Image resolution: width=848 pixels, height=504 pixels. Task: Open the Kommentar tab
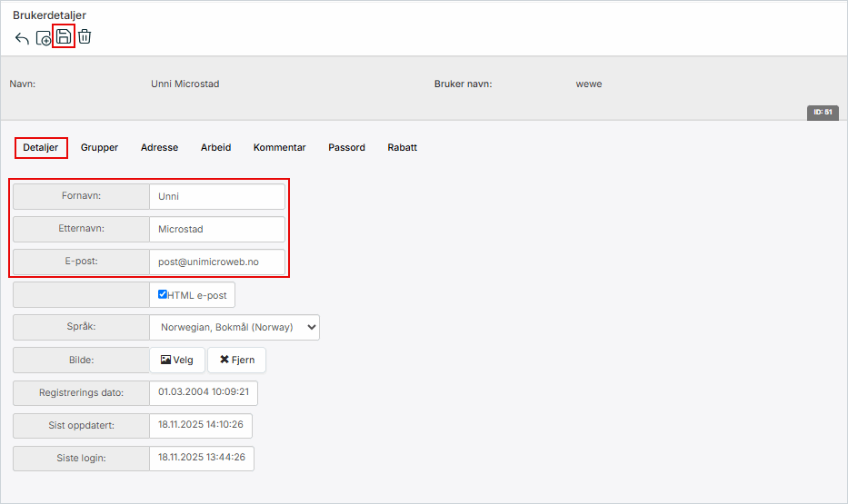(x=279, y=147)
